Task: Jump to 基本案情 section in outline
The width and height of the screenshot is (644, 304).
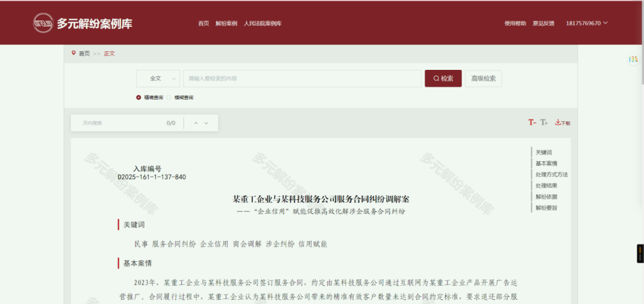Action: click(x=546, y=163)
